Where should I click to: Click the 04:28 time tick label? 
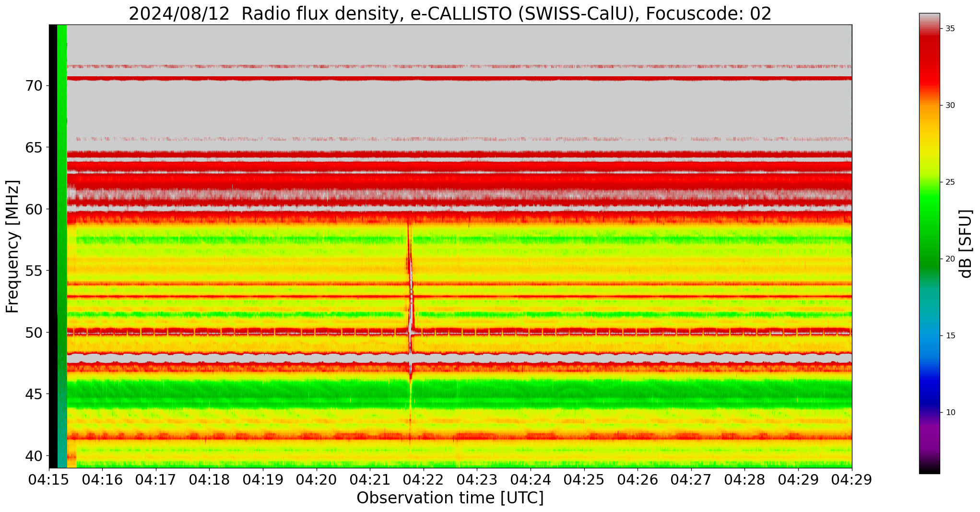pyautogui.click(x=744, y=479)
